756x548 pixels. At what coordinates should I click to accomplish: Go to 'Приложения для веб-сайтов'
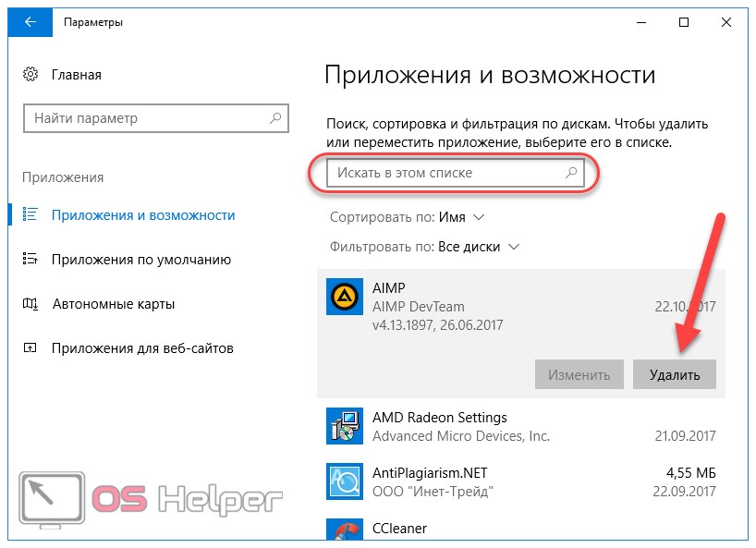(142, 348)
